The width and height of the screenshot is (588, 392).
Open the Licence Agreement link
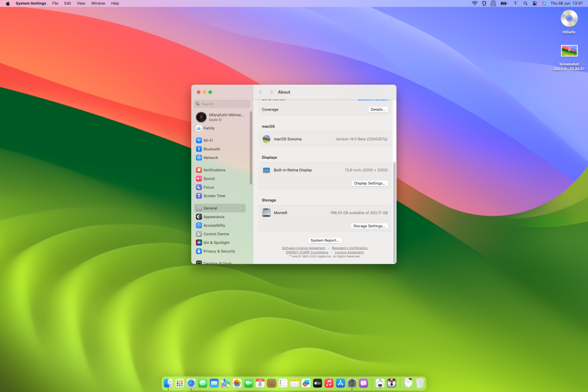pyautogui.click(x=349, y=252)
